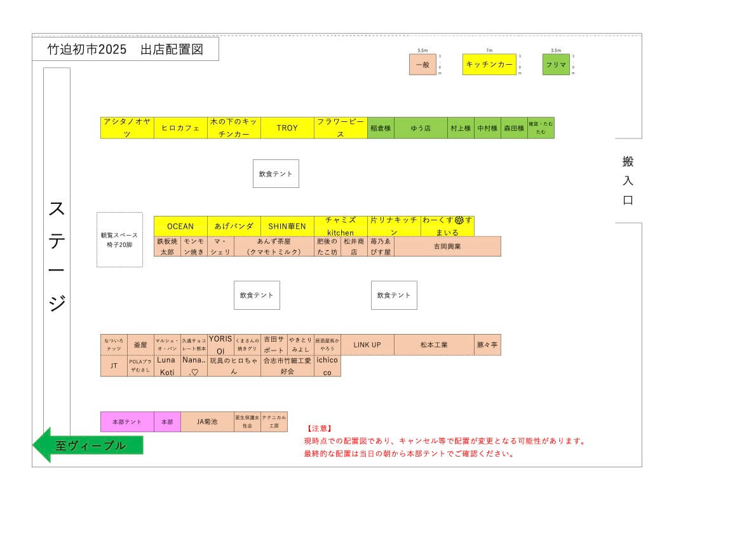The height and width of the screenshot is (534, 756).
Task: Select the 肥後のたこ坊 stall
Action: click(x=327, y=246)
